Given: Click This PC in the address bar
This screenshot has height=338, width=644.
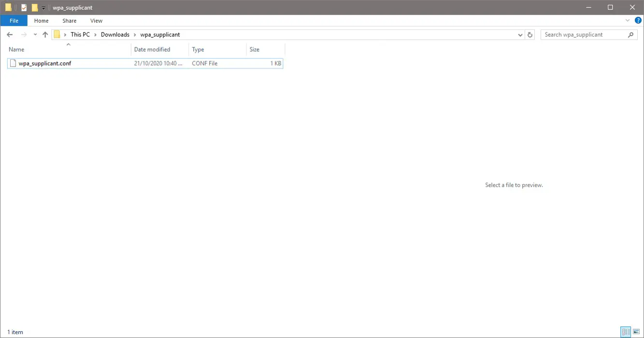Looking at the screenshot, I should click(80, 35).
